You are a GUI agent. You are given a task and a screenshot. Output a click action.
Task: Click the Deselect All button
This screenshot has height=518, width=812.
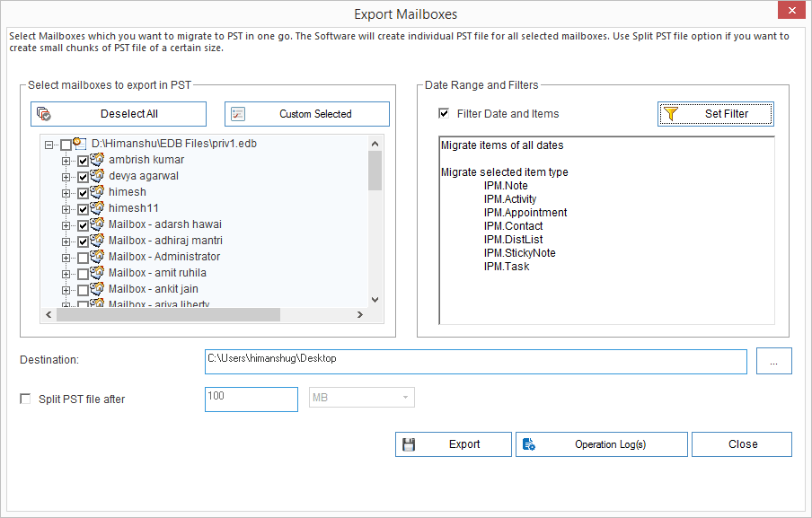[x=119, y=114]
